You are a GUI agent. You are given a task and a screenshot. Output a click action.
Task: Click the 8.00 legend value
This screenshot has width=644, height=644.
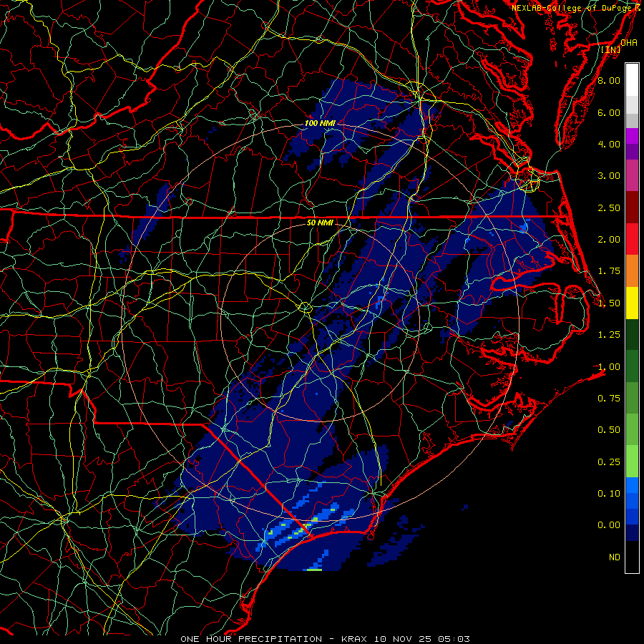coord(609,80)
